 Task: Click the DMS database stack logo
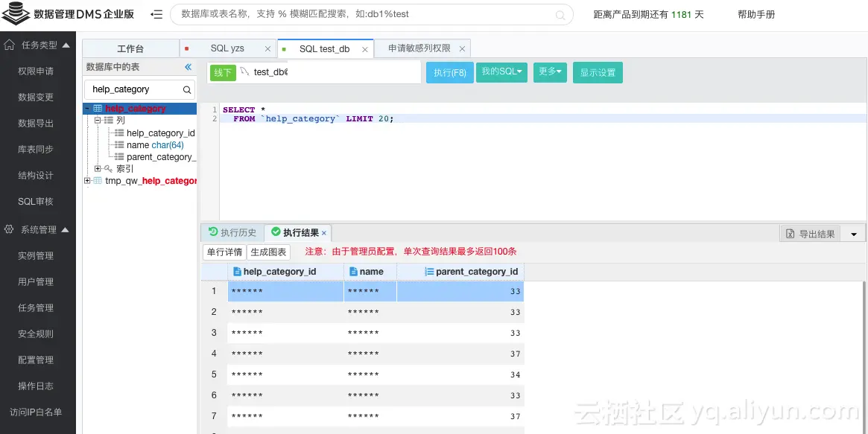[x=16, y=14]
